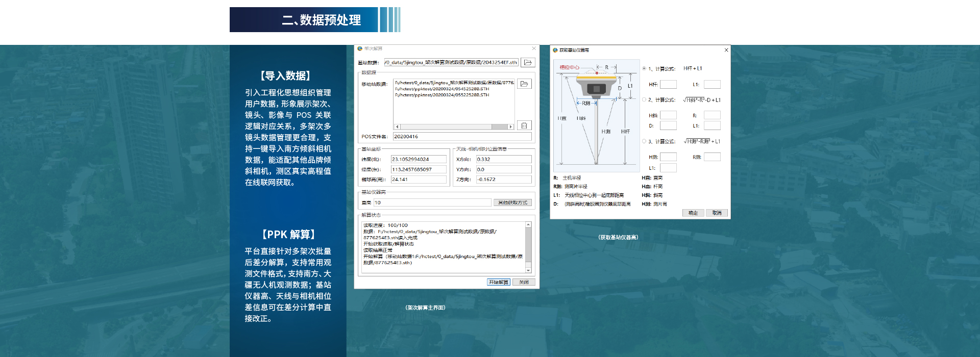The image size is (980, 357).
Task: Browse for rover station data files
Action: click(524, 84)
